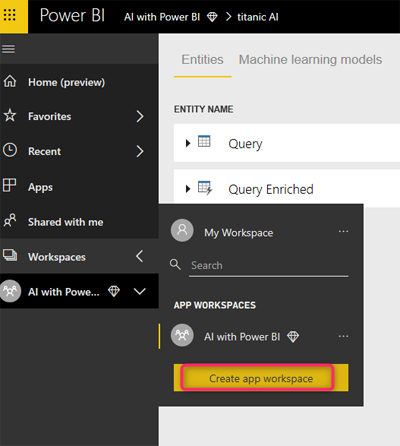
Task: Collapse navigation pane with hamburger icon
Action: [x=8, y=49]
